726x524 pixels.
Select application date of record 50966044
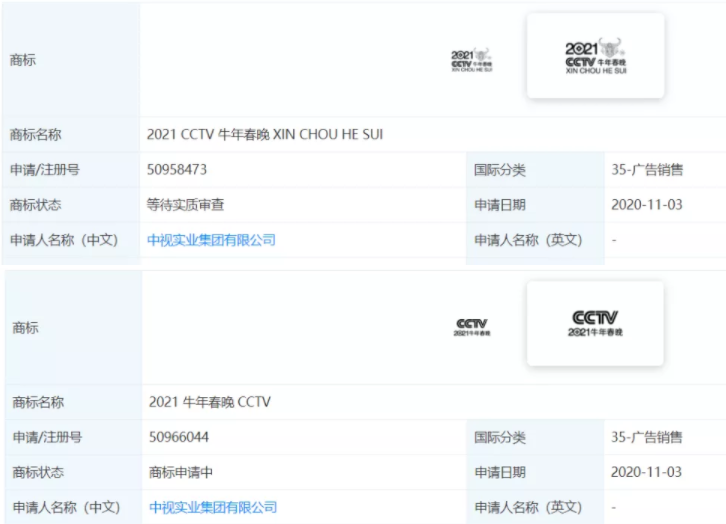point(646,472)
